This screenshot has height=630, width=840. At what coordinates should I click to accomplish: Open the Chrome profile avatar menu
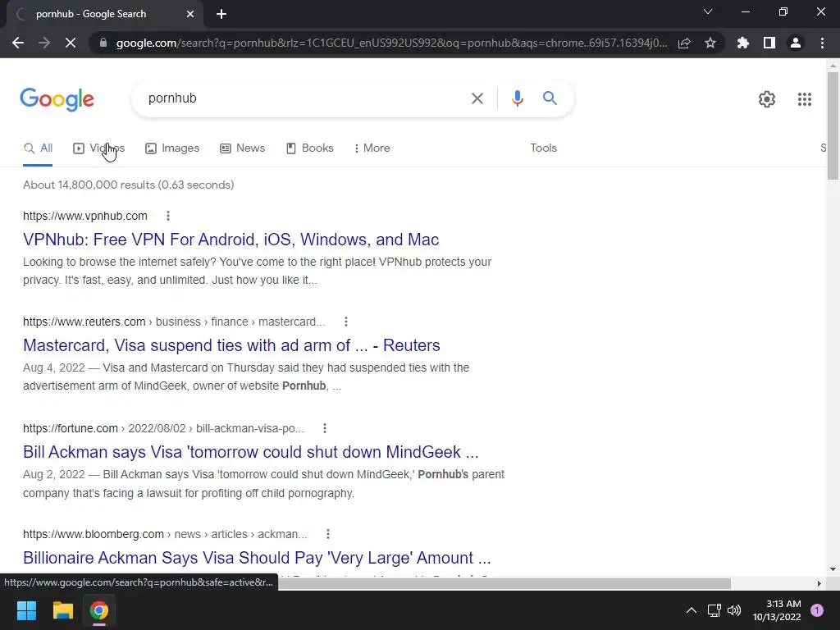pyautogui.click(x=796, y=43)
